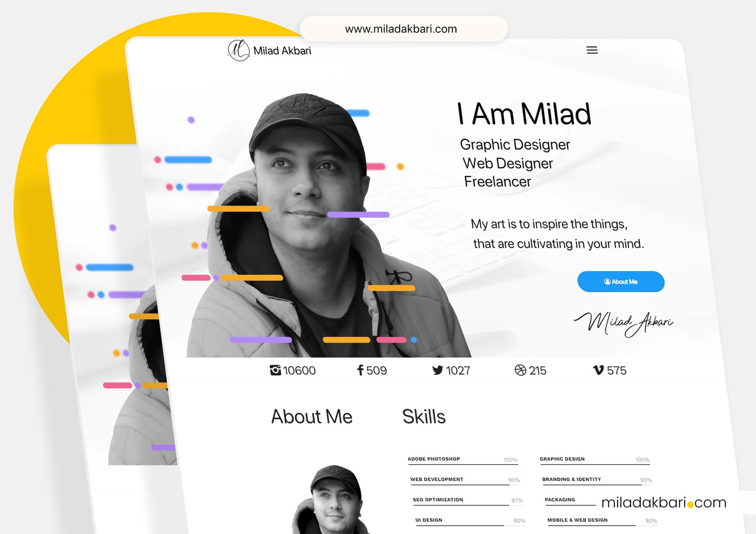The height and width of the screenshot is (534, 756).
Task: Click the Dribbble icon showing 215
Action: (520, 370)
